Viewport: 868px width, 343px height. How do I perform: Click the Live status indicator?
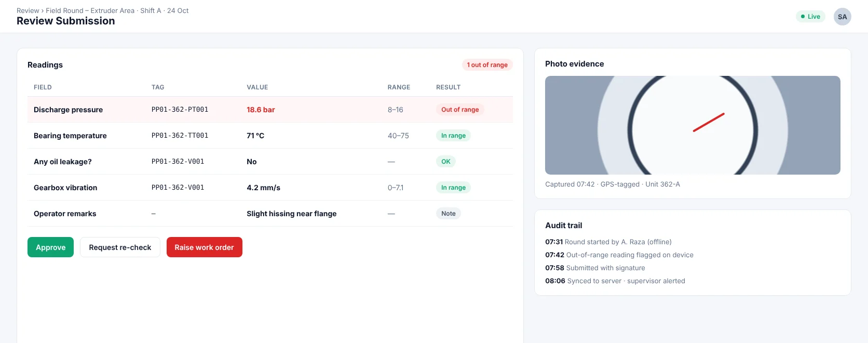[x=810, y=17]
